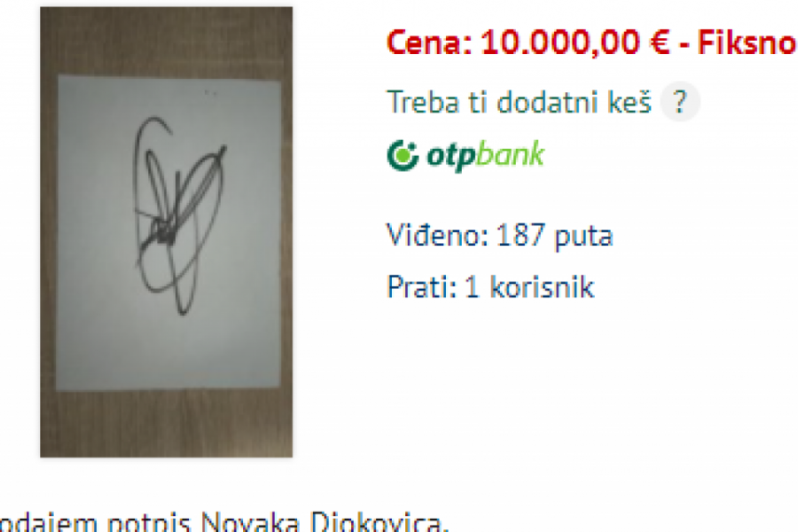The image size is (798, 532).
Task: Click 'Viđeno: 187 puta' view counter
Action: coord(500,236)
